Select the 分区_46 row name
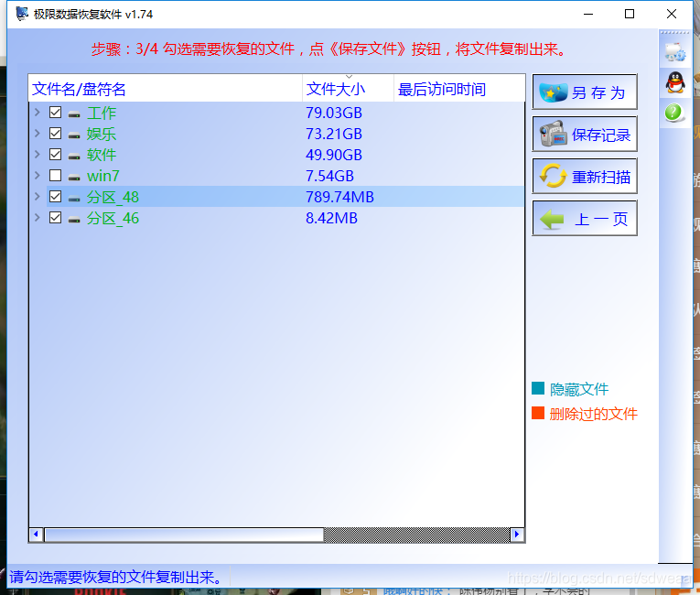The width and height of the screenshot is (700, 595). 113,218
